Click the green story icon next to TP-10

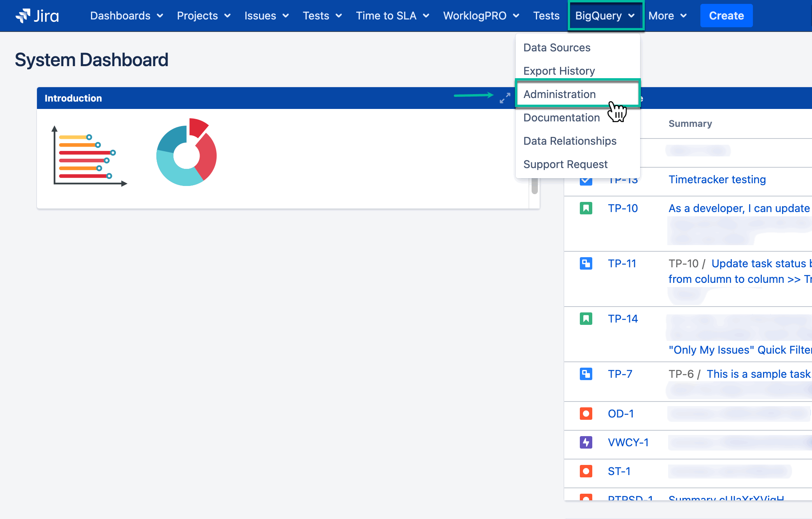coord(586,208)
